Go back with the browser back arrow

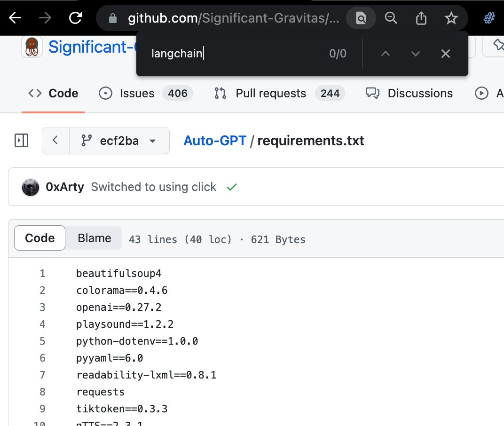15,18
